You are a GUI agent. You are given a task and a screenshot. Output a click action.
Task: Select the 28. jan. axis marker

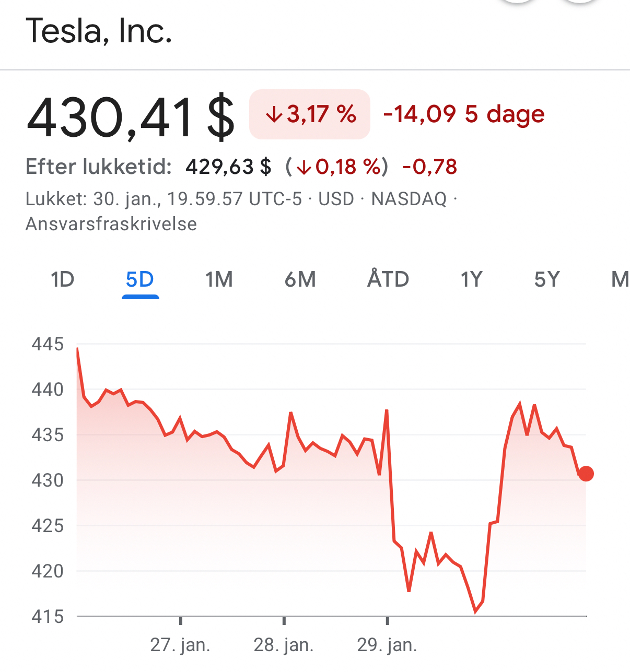(284, 645)
